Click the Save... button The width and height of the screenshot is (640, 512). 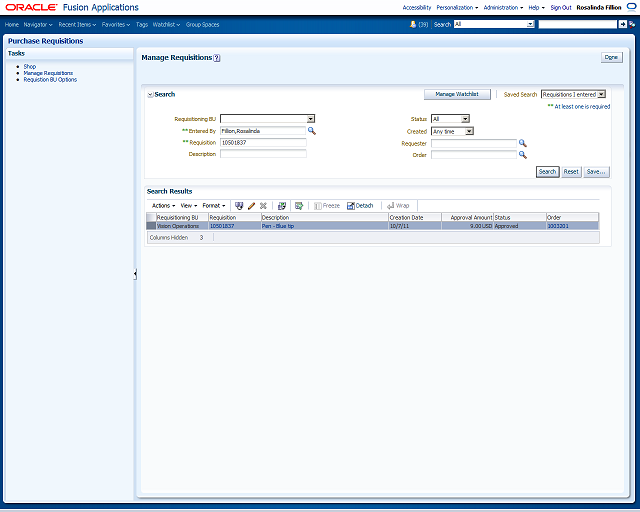point(596,172)
